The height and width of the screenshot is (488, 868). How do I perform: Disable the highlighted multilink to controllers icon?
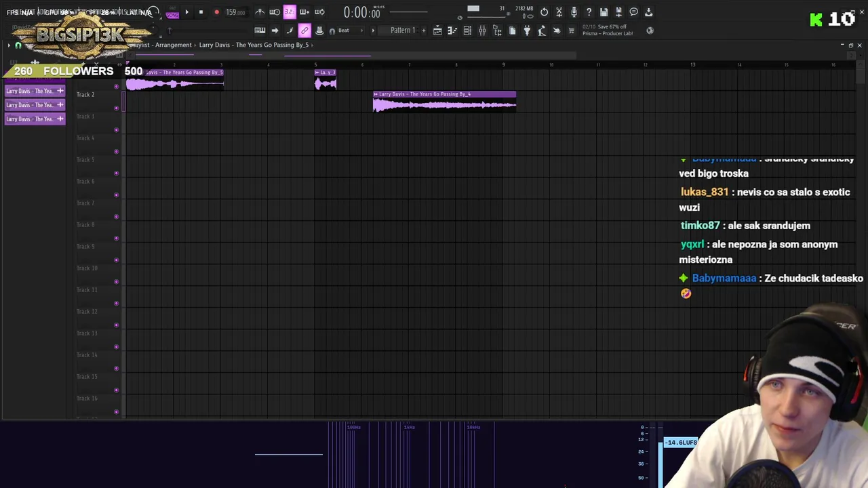pos(304,30)
